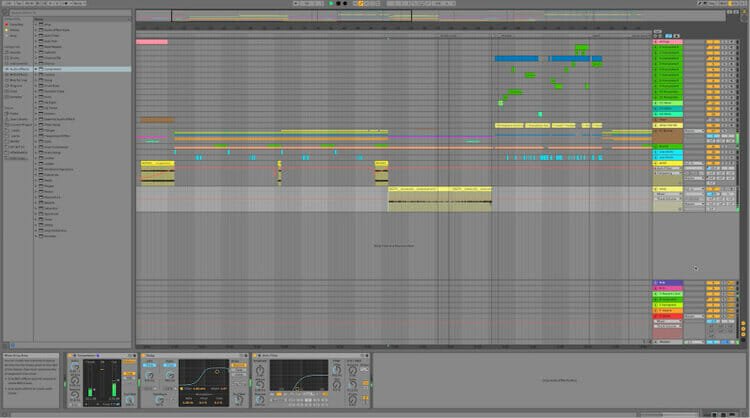Click the Sounds category in the browser sidebar
The width and height of the screenshot is (750, 418).
coord(15,52)
